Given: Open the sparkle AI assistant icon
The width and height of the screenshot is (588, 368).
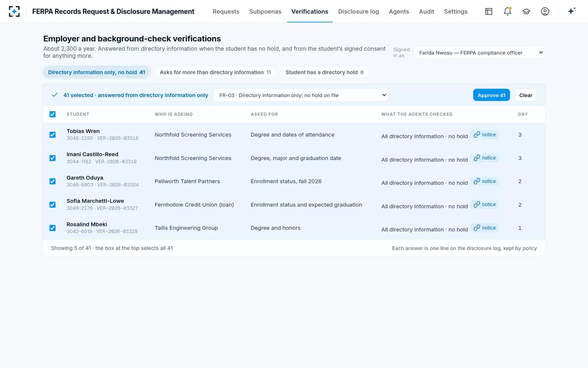Looking at the screenshot, I should 572,11.
